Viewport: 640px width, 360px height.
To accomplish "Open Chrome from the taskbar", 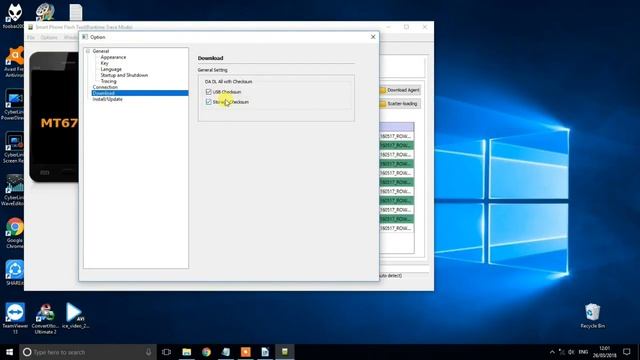I will coord(206,352).
